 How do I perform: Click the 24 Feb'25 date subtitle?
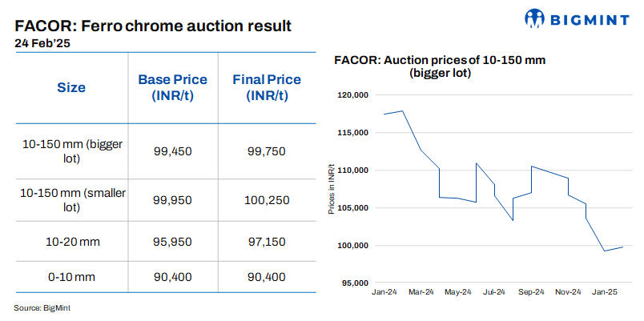(41, 44)
